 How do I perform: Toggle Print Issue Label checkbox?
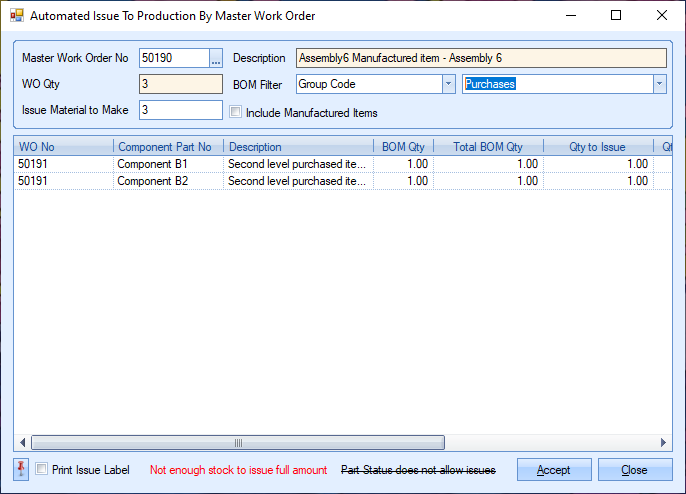tap(41, 469)
